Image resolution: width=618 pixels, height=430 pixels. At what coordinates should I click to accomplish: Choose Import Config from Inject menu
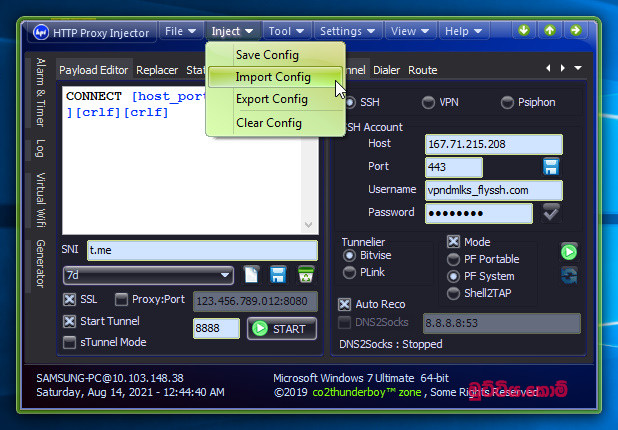point(276,77)
